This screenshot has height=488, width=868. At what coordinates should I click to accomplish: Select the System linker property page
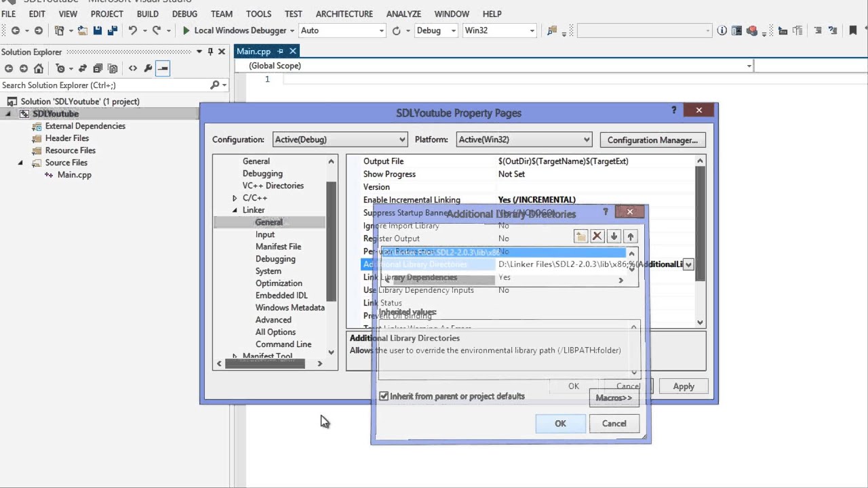pyautogui.click(x=269, y=271)
